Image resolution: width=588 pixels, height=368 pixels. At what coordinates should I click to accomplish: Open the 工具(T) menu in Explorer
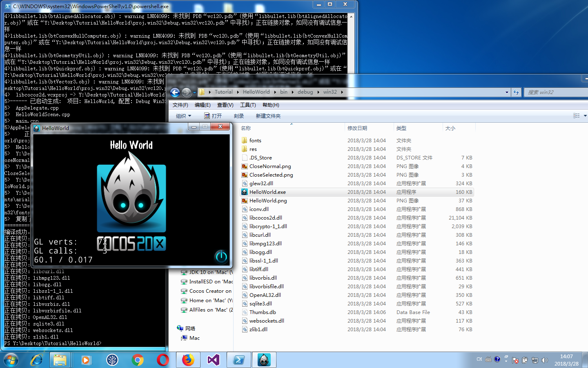(248, 105)
